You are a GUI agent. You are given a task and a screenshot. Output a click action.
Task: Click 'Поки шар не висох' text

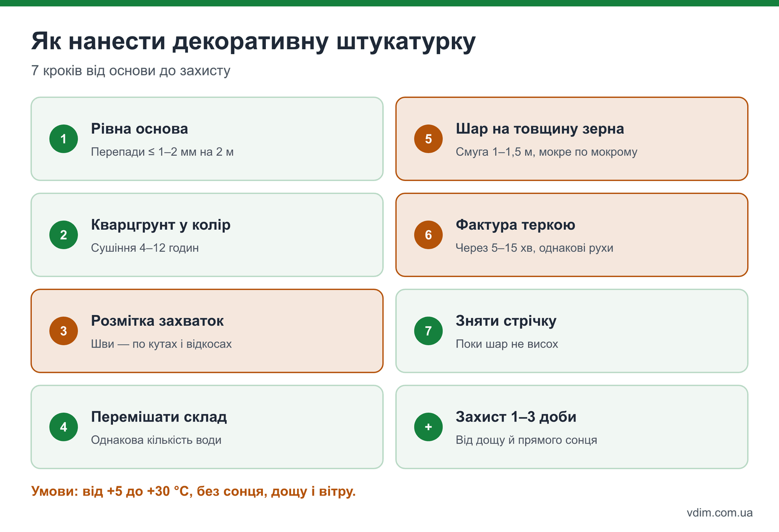point(507,344)
